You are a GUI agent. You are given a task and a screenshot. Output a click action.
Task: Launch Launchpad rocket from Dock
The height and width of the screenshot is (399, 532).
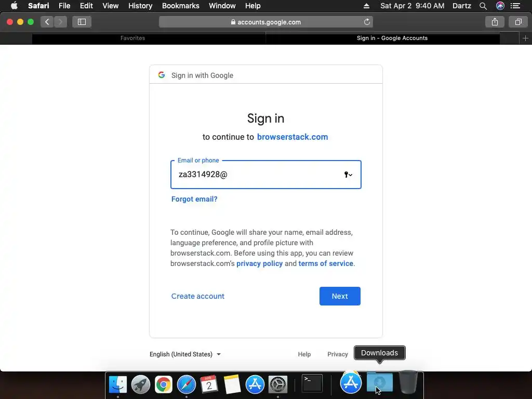140,384
